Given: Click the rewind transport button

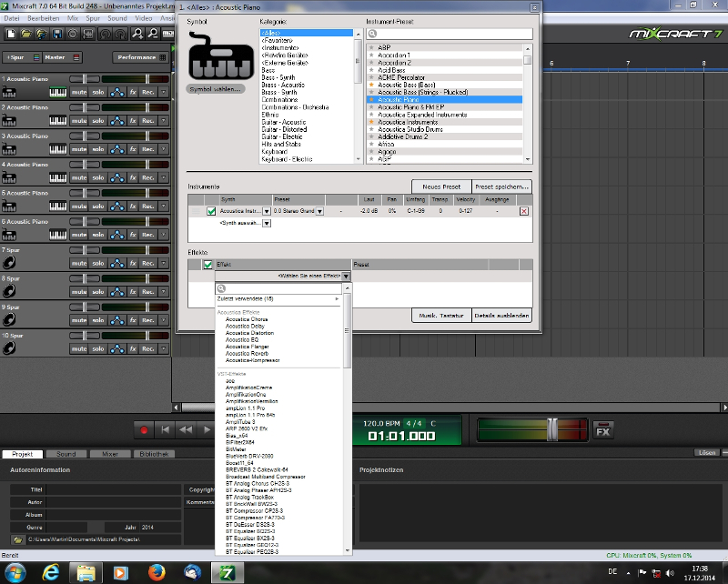Looking at the screenshot, I should [x=186, y=430].
